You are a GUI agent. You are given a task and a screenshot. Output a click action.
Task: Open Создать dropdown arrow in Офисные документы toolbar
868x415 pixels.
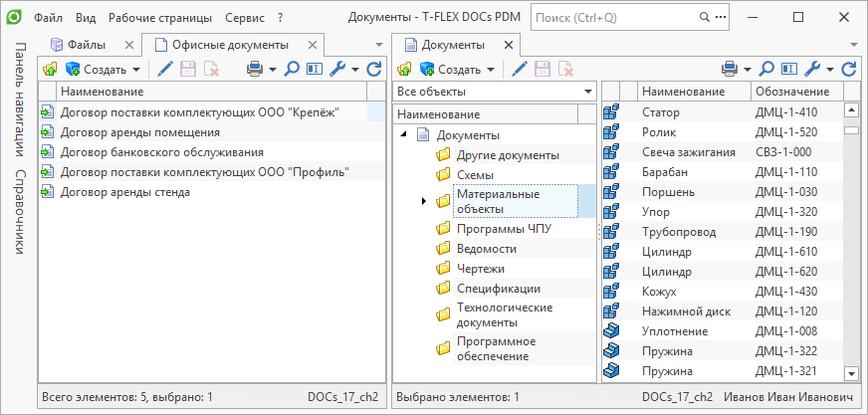click(x=136, y=70)
